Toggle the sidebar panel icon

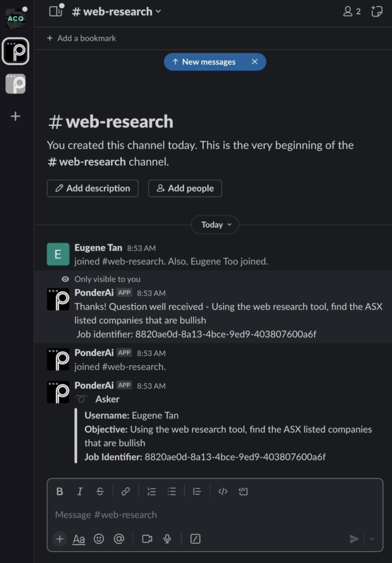click(56, 12)
